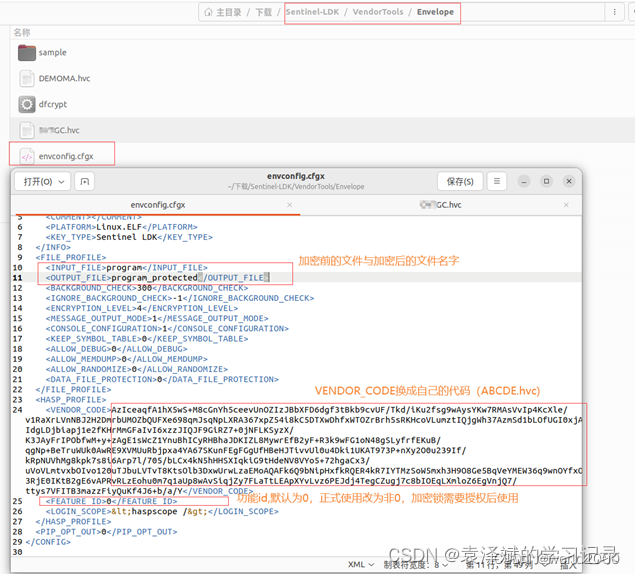Image resolution: width=635 pixels, height=574 pixels.
Task: Open the file manager three-dot menu
Action: point(614,12)
